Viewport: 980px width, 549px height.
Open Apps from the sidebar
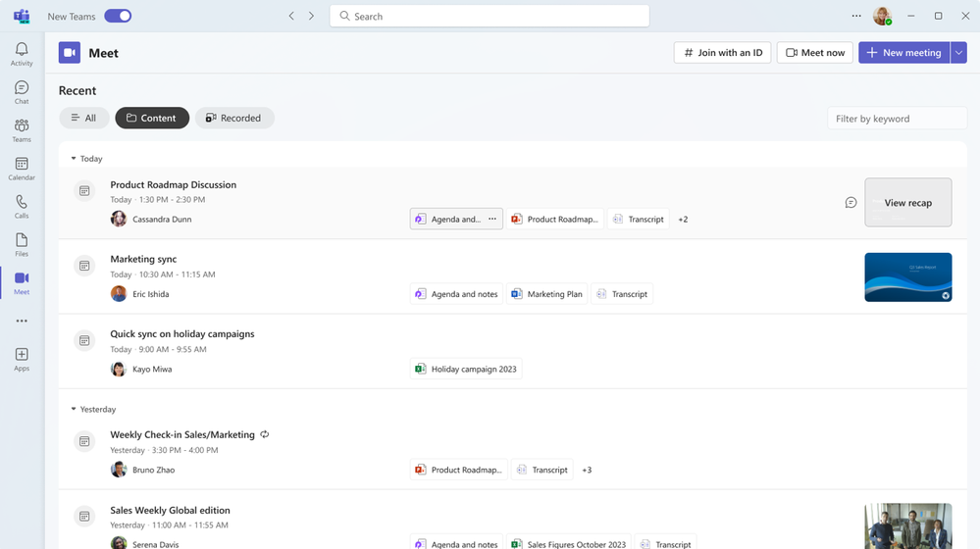[22, 359]
